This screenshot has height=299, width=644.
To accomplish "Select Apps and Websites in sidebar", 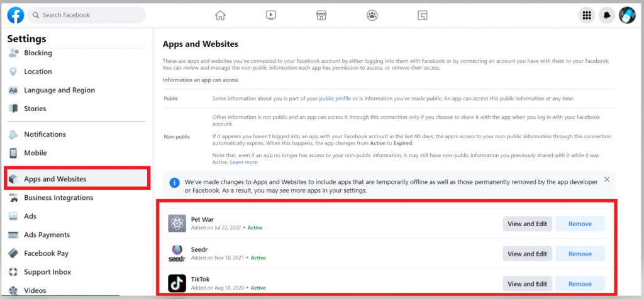I will pyautogui.click(x=55, y=179).
